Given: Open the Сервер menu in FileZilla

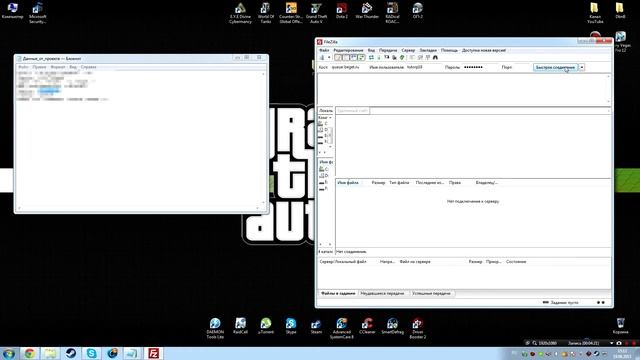Looking at the screenshot, I should [408, 50].
